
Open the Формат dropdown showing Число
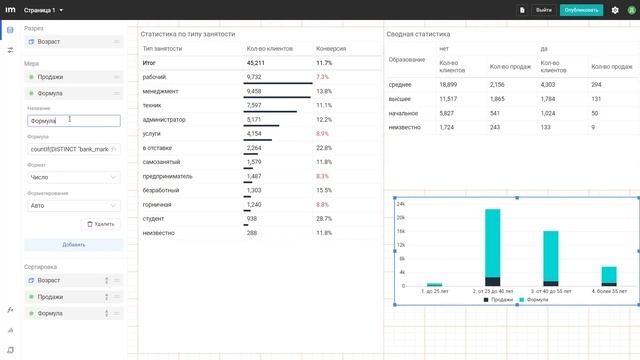click(x=74, y=177)
